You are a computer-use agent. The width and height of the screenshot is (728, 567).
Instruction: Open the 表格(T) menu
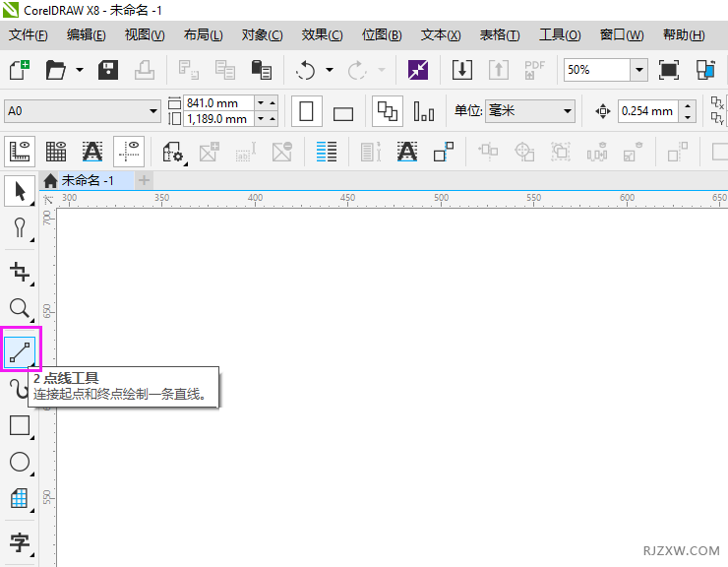click(500, 34)
